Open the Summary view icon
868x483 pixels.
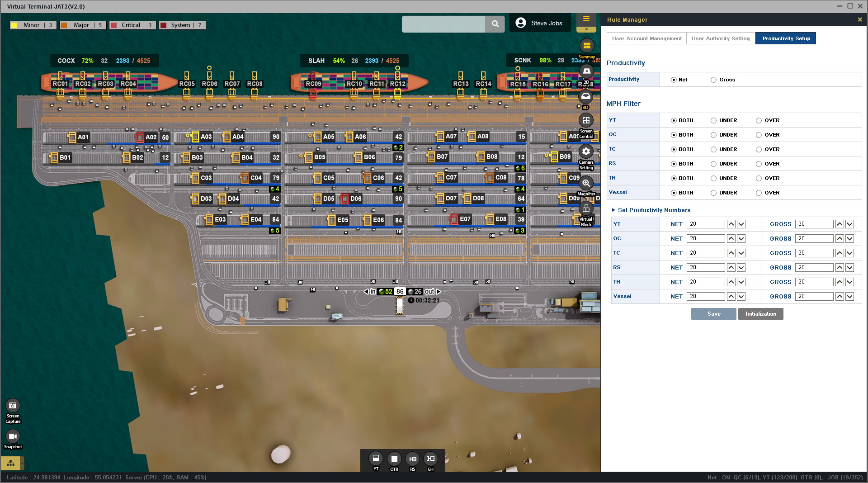pos(586,46)
